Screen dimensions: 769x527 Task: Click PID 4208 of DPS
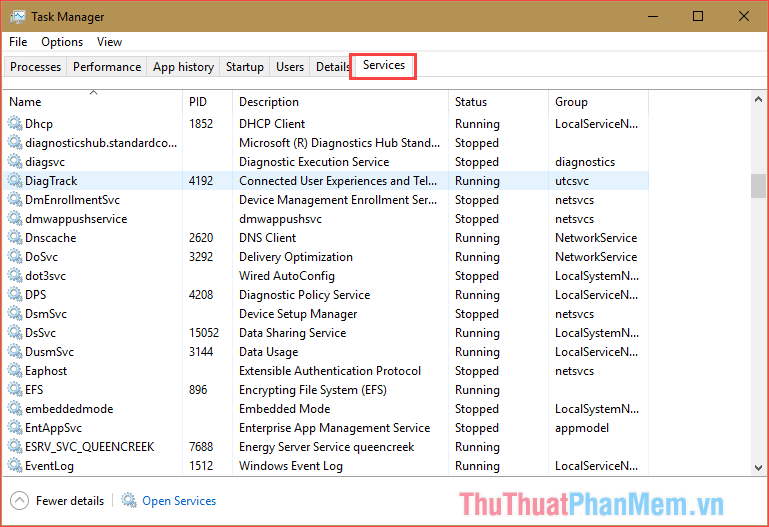[201, 295]
